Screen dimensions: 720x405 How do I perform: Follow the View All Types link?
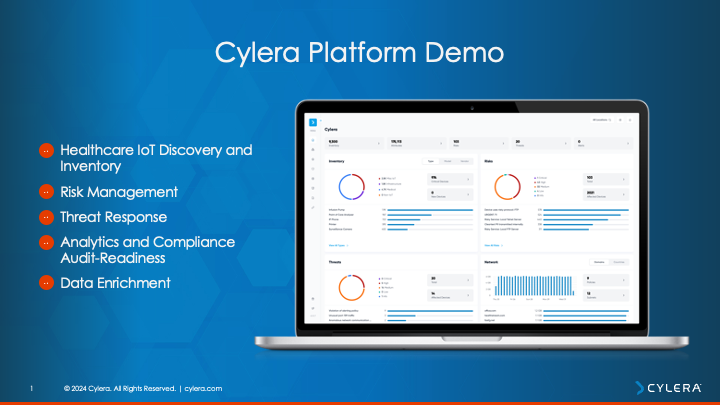(338, 246)
